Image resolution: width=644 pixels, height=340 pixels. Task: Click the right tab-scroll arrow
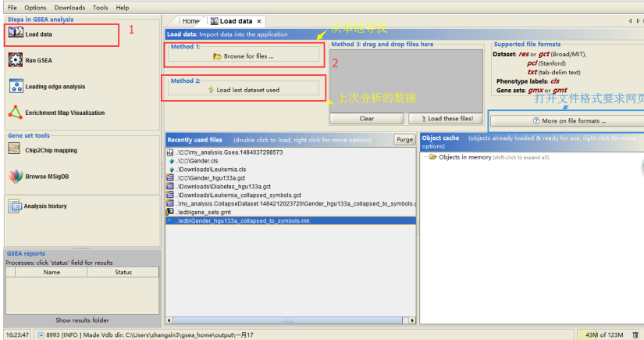pos(638,21)
